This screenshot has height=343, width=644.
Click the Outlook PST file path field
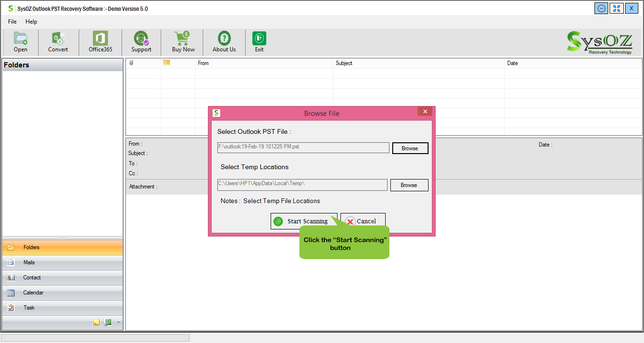(x=303, y=148)
